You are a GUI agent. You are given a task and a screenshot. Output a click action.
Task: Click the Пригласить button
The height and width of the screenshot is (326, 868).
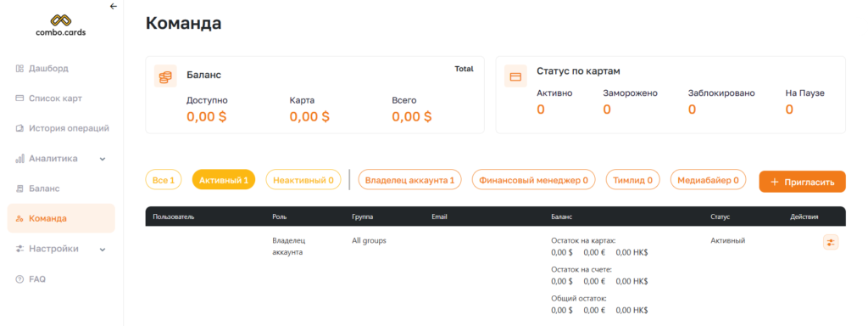click(802, 182)
